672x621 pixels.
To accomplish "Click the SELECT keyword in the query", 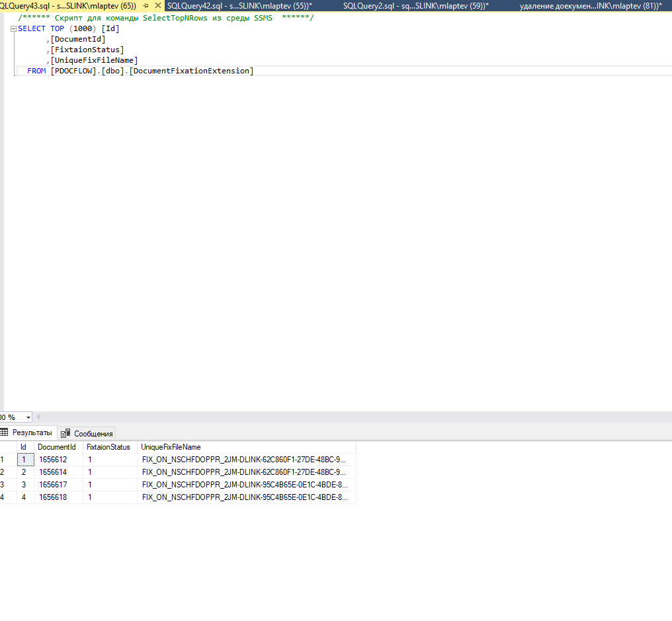I will tap(32, 28).
